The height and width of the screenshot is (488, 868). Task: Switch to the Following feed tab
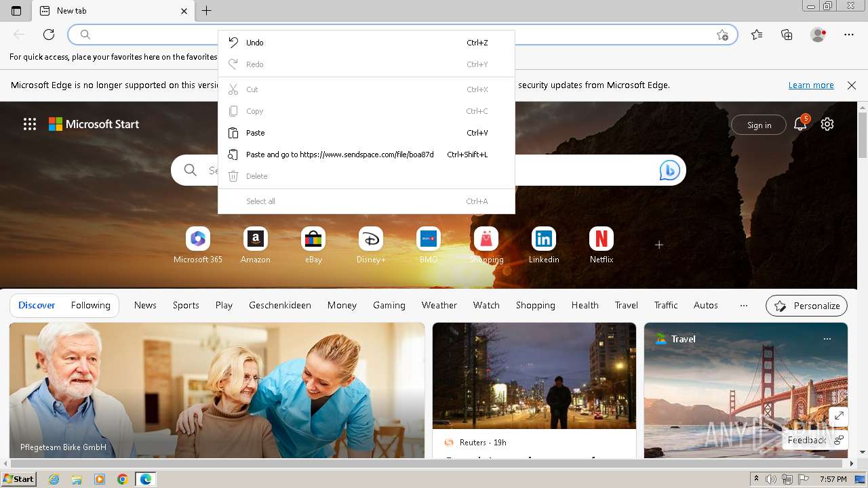point(91,305)
